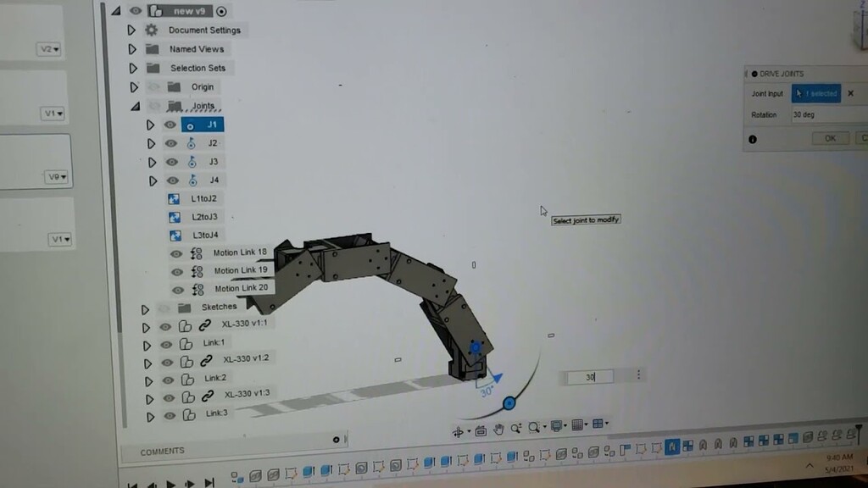The width and height of the screenshot is (868, 488).
Task: Select the new v9 document root item
Action: click(x=190, y=10)
